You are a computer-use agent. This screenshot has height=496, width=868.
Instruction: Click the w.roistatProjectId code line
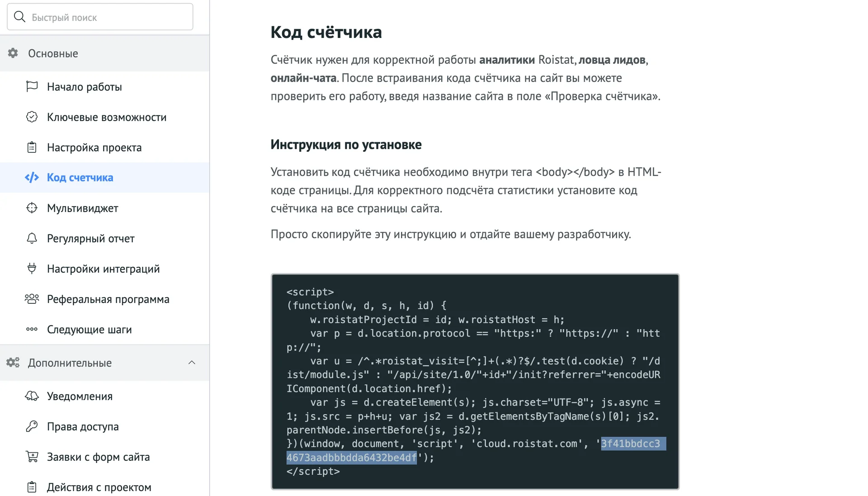(437, 320)
